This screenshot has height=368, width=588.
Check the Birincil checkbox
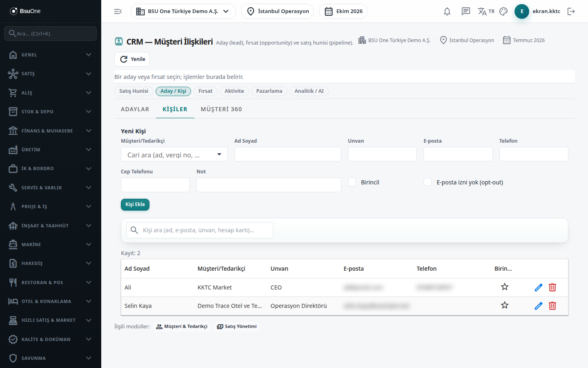point(352,182)
